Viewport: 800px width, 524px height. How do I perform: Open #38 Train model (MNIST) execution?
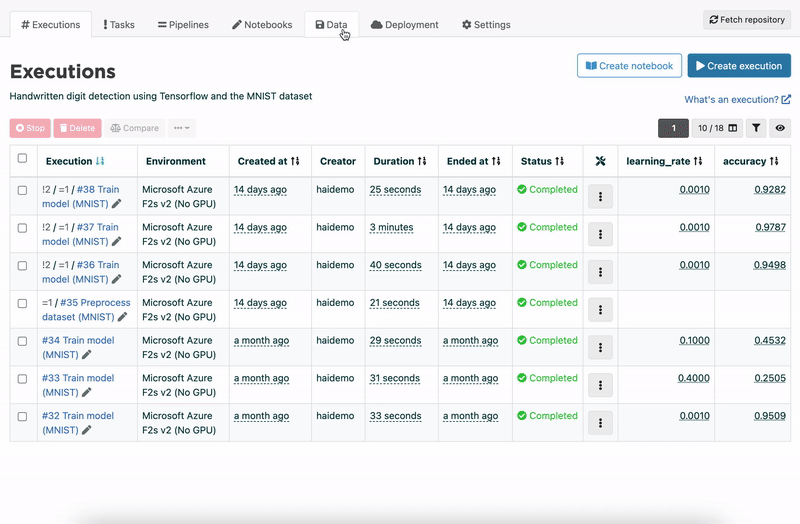81,196
